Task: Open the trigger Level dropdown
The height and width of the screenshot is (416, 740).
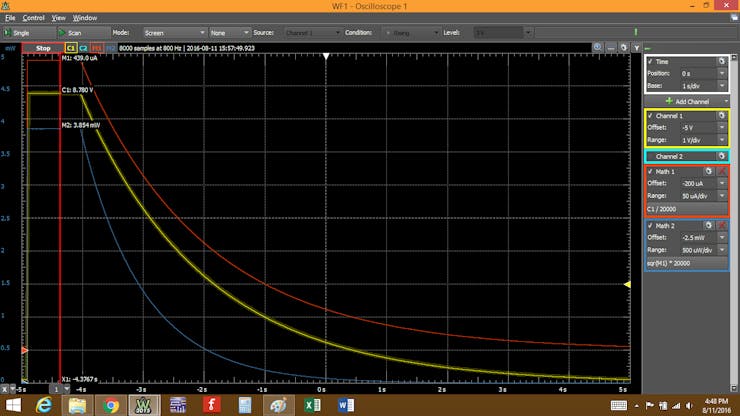Action: pyautogui.click(x=528, y=33)
